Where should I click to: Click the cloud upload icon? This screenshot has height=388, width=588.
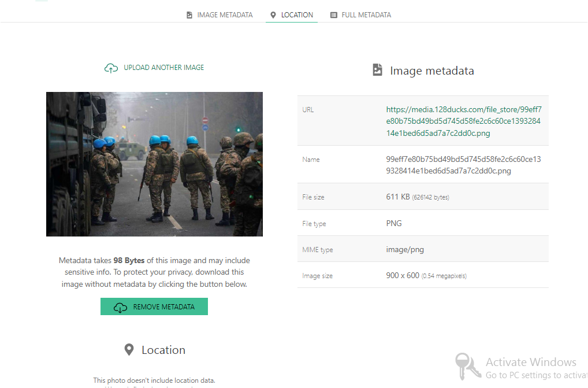pyautogui.click(x=111, y=68)
